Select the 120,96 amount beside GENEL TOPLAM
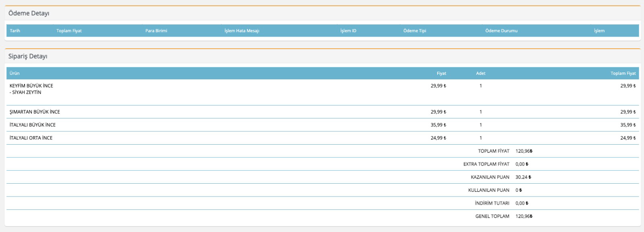The height and width of the screenshot is (232, 644). [x=524, y=216]
